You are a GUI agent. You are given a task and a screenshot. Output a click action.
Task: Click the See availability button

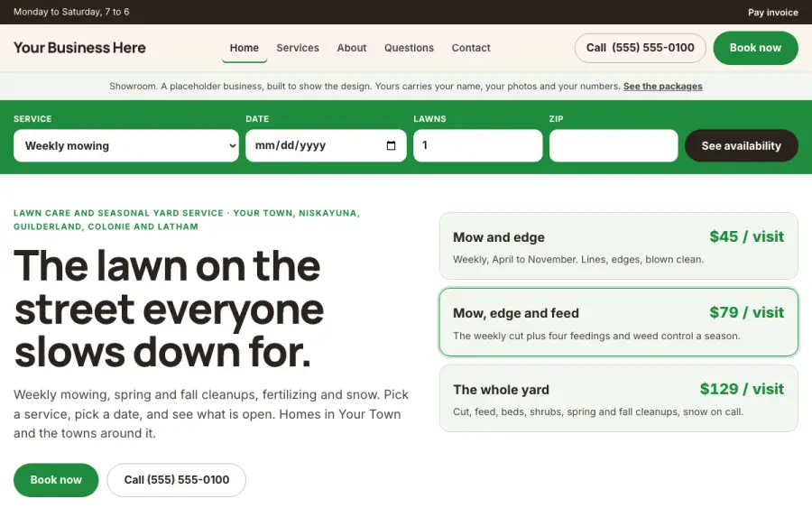point(741,145)
